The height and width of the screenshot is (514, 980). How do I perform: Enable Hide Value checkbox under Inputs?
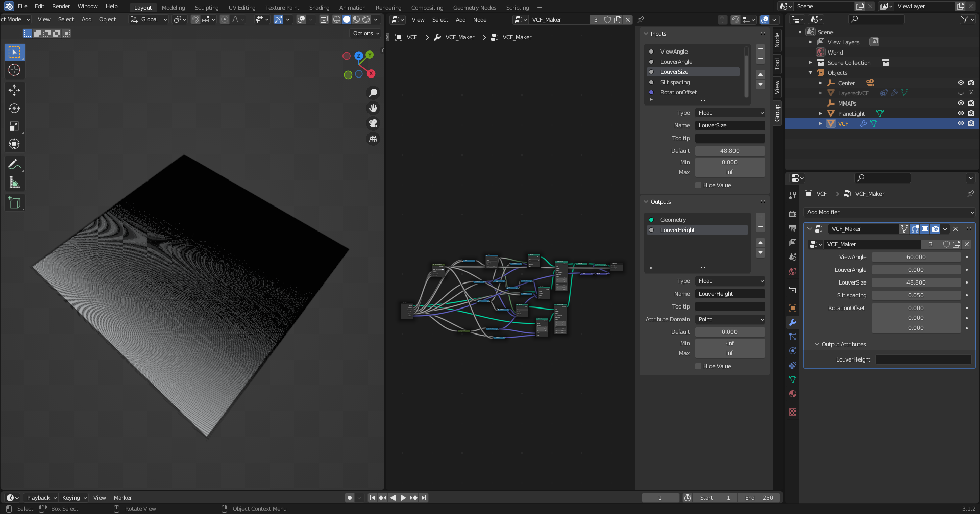tap(698, 185)
